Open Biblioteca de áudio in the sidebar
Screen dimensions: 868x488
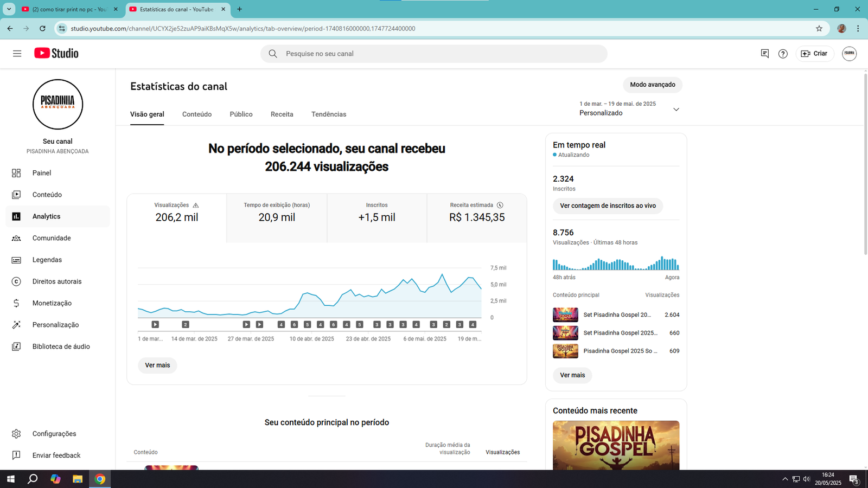(58, 346)
